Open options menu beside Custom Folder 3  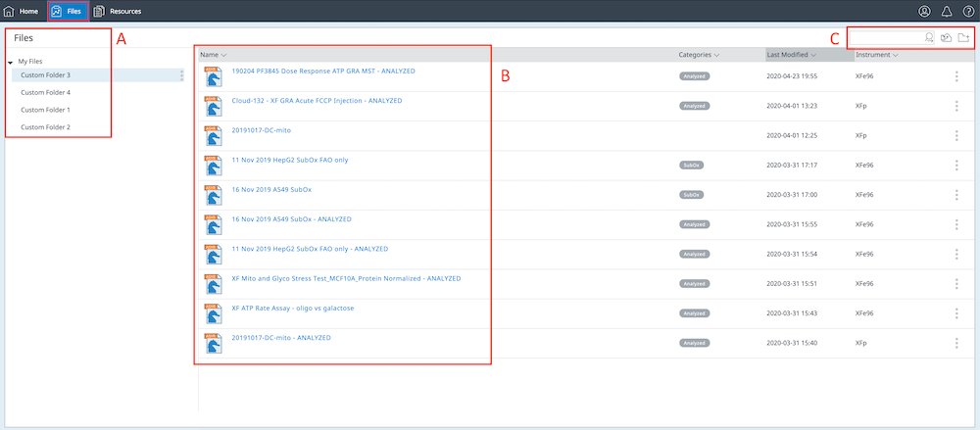pyautogui.click(x=182, y=75)
